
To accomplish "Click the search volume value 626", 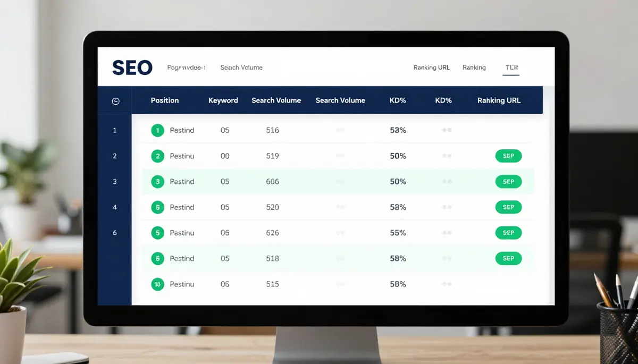I will pyautogui.click(x=272, y=233).
